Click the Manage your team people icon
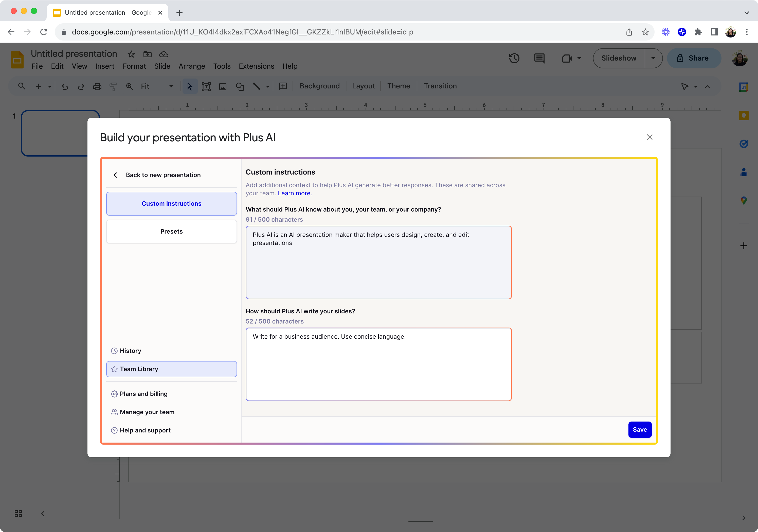Image resolution: width=758 pixels, height=532 pixels. click(114, 412)
